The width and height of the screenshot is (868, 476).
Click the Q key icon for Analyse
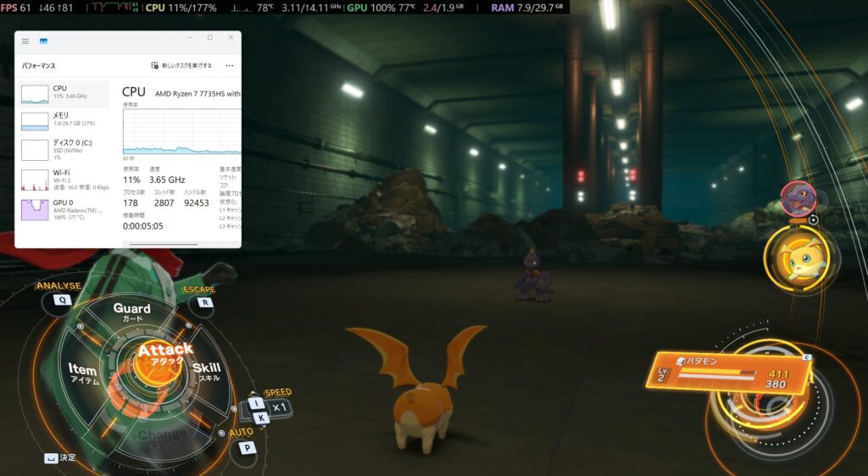coord(62,300)
